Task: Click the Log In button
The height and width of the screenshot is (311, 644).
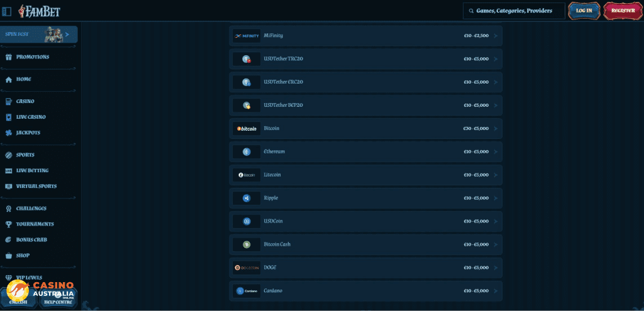Action: point(584,11)
